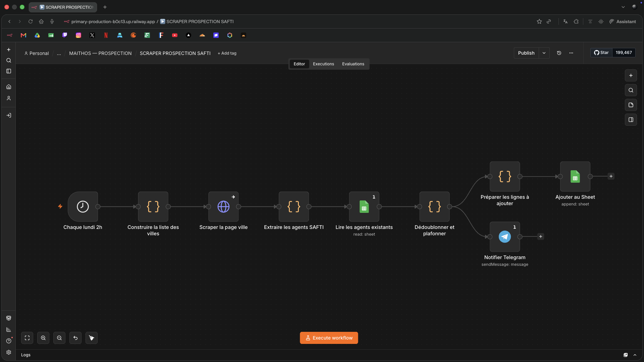
Task: Open Gmail bookmark
Action: coord(23,35)
